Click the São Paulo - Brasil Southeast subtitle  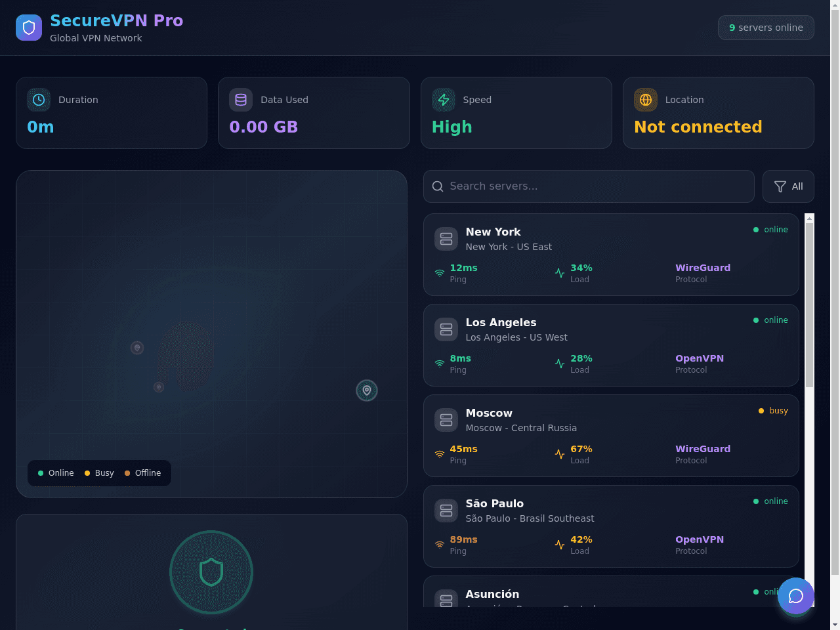[x=530, y=518]
